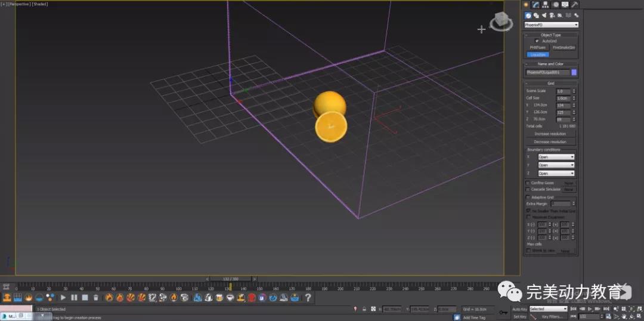Open the Z boundary condition dropdown

(556, 173)
